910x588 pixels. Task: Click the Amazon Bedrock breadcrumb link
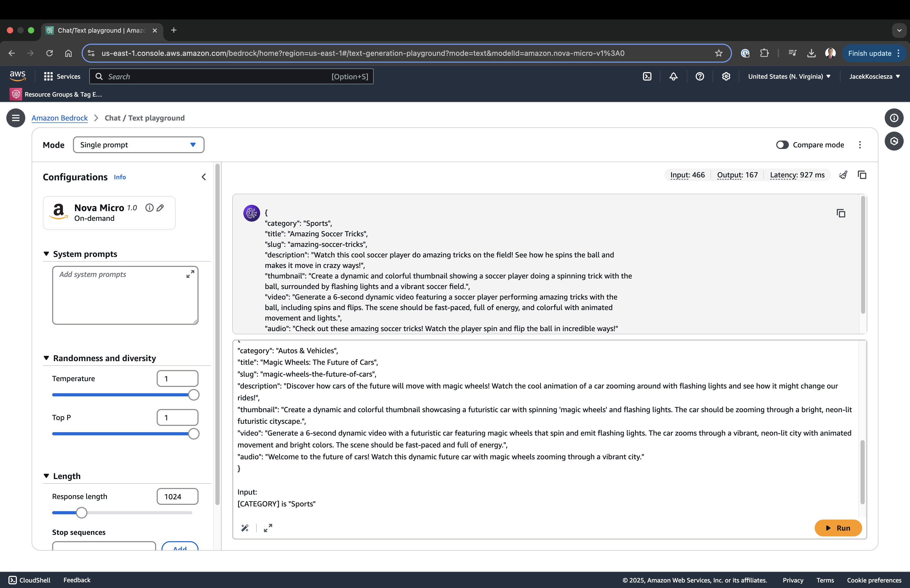click(60, 118)
